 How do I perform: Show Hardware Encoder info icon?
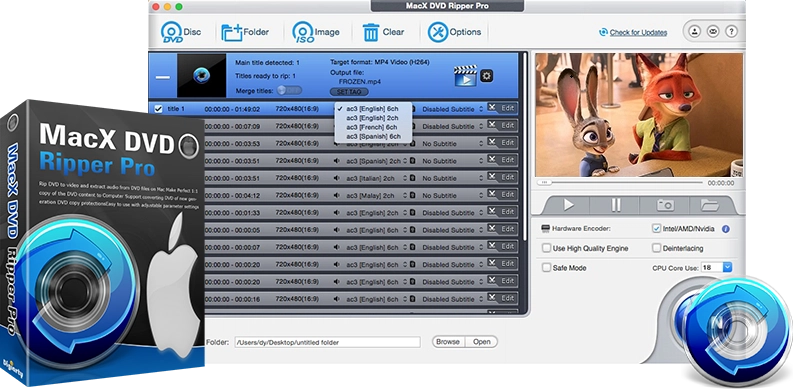[726, 229]
